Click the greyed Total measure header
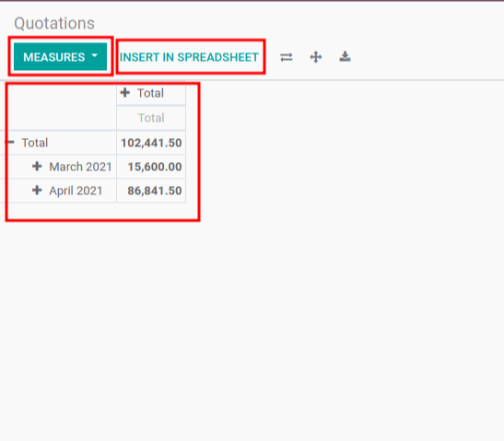Image resolution: width=504 pixels, height=441 pixels. pyautogui.click(x=151, y=118)
